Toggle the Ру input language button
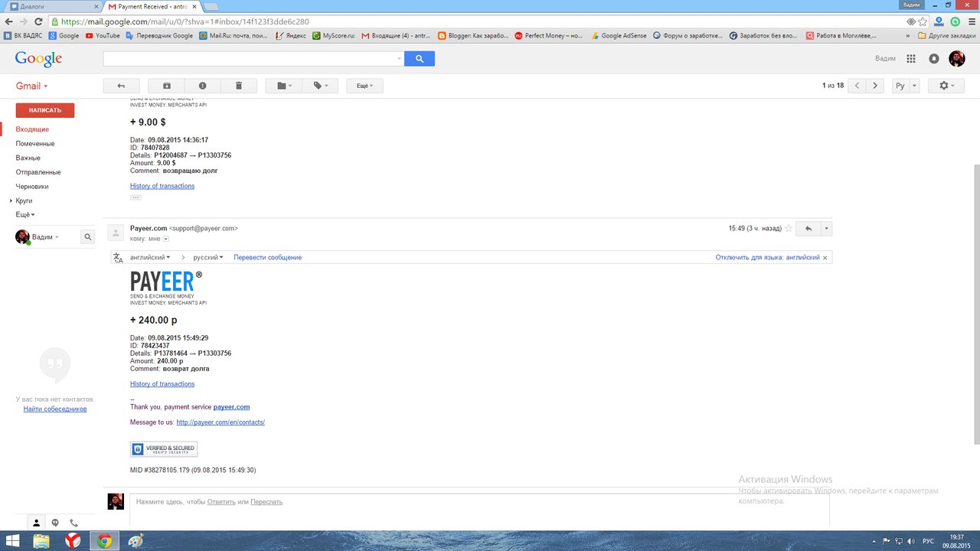This screenshot has height=551, width=980. click(x=900, y=86)
